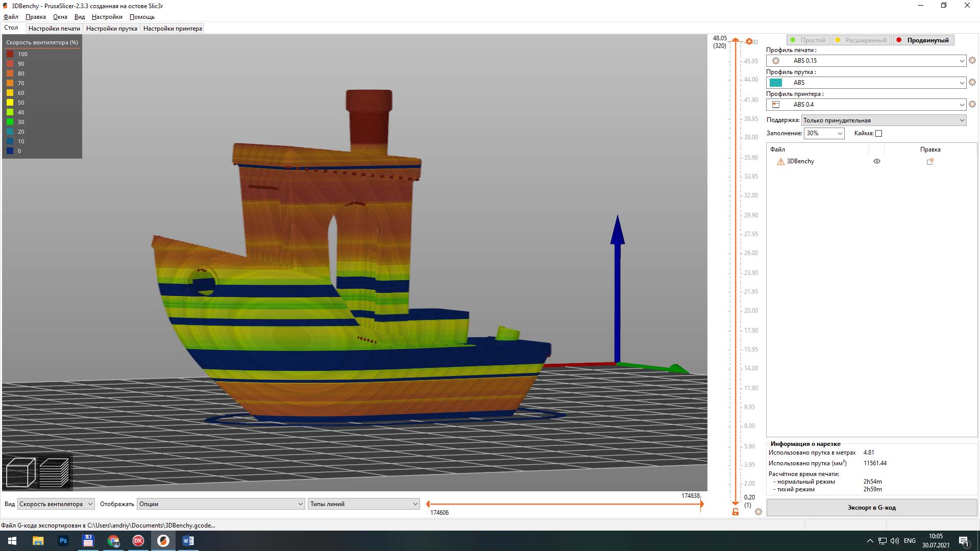Screen dimensions: 980x551
Task: Click the gear icon beside layer slider bottom
Action: 758,512
